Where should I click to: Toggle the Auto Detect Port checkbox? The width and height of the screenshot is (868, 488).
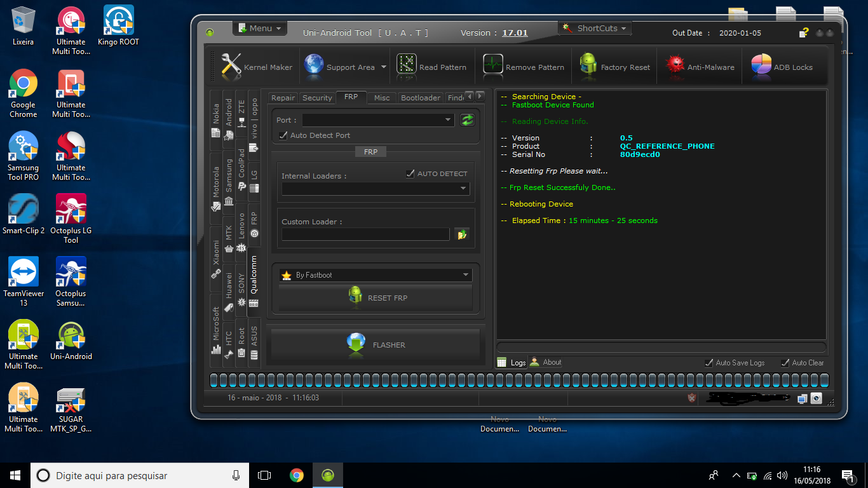coord(283,135)
